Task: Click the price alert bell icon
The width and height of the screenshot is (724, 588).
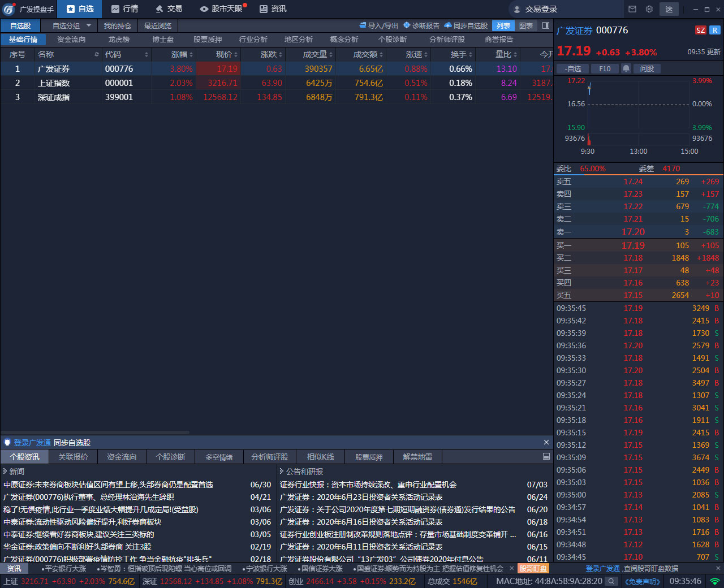Action: [x=626, y=68]
